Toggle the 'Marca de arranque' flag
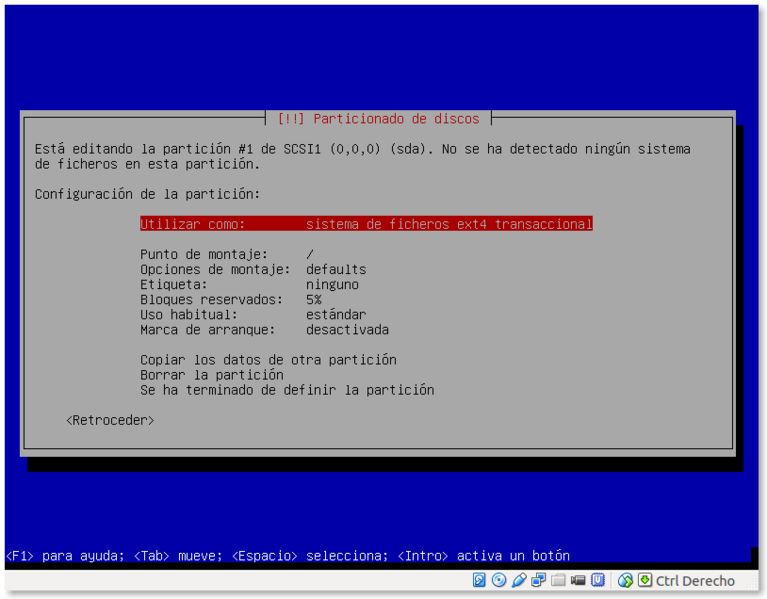The height and width of the screenshot is (599, 767). tap(264, 329)
